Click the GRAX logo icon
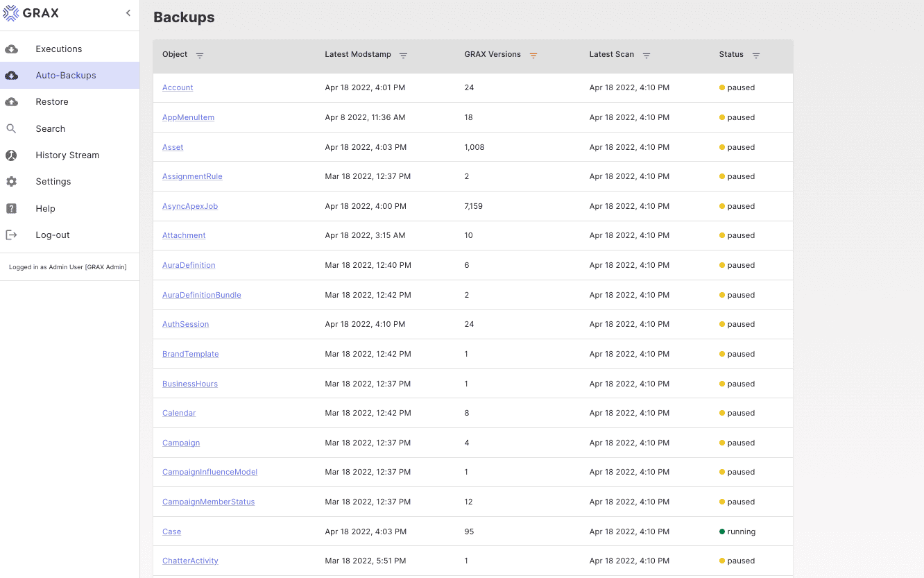The image size is (924, 578). click(11, 13)
